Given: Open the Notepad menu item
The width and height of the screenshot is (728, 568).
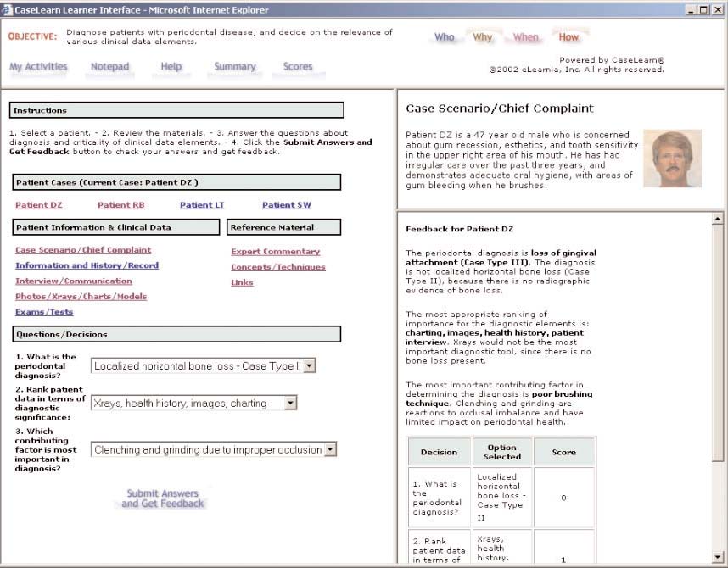Looking at the screenshot, I should [109, 67].
